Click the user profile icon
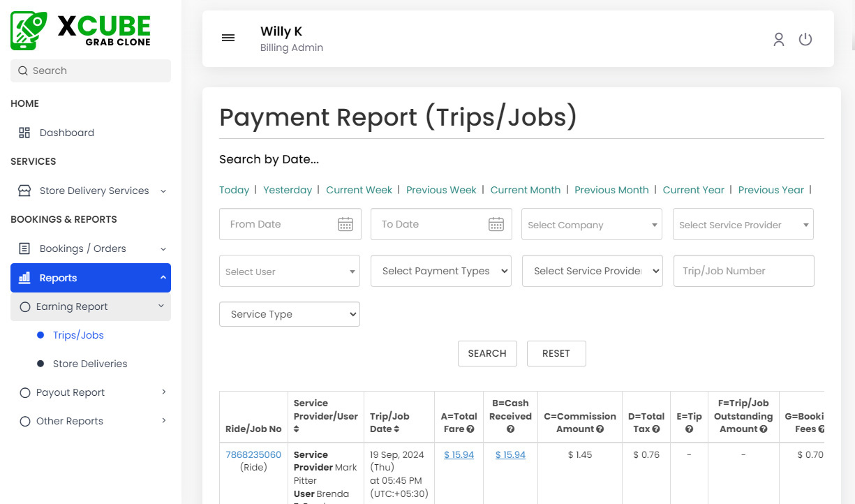 click(779, 40)
